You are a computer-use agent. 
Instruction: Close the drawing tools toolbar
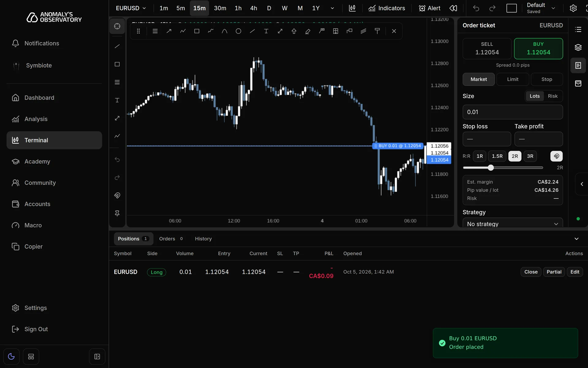394,31
